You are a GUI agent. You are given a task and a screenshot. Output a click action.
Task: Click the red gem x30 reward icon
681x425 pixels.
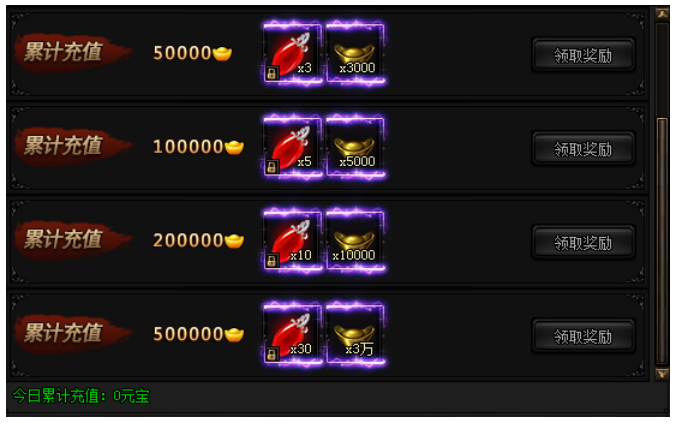coord(293,334)
